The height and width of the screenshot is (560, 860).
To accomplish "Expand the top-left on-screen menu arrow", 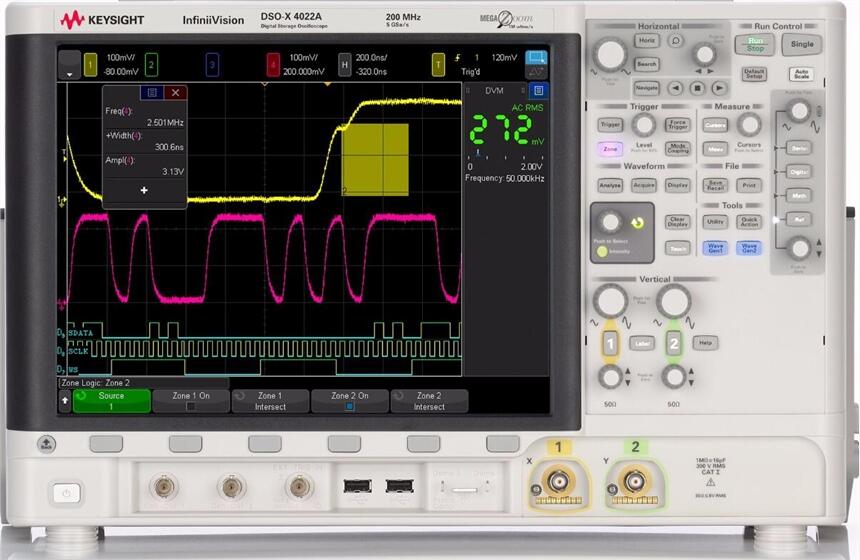I will 68,69.
